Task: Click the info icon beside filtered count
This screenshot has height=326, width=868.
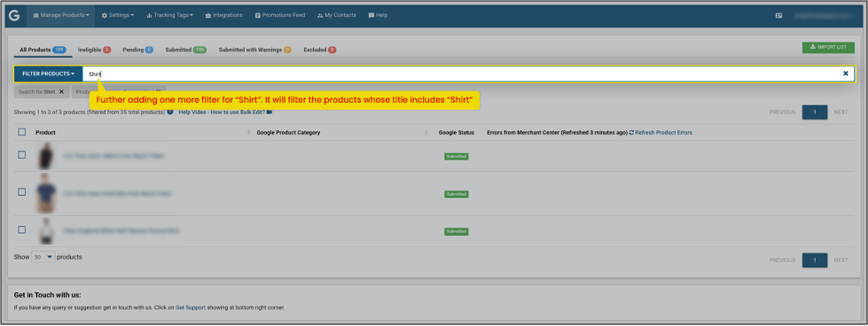Action: [170, 112]
